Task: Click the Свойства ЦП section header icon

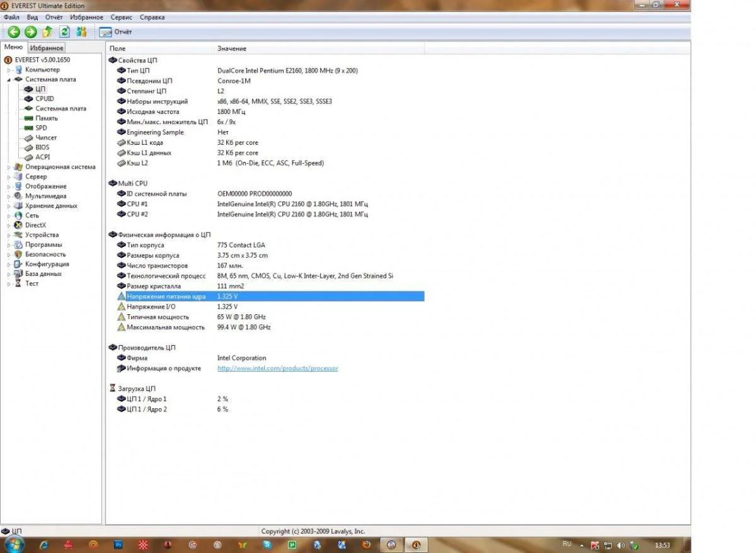Action: [113, 60]
